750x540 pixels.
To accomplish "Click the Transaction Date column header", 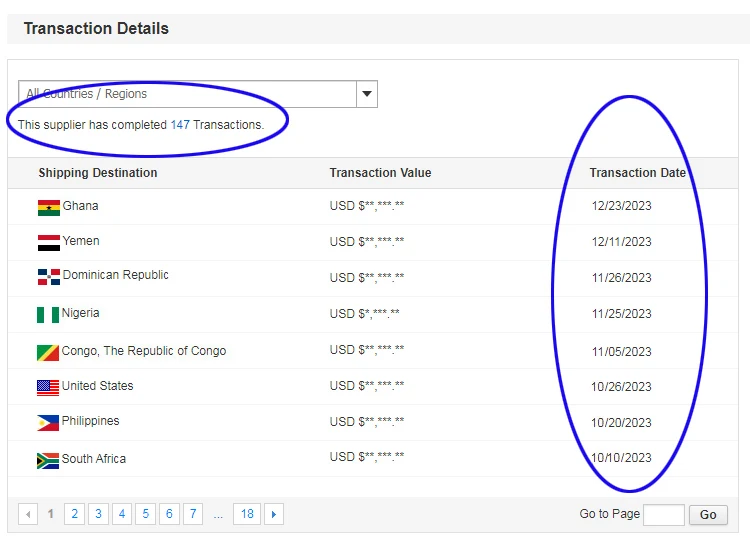I will [x=638, y=173].
